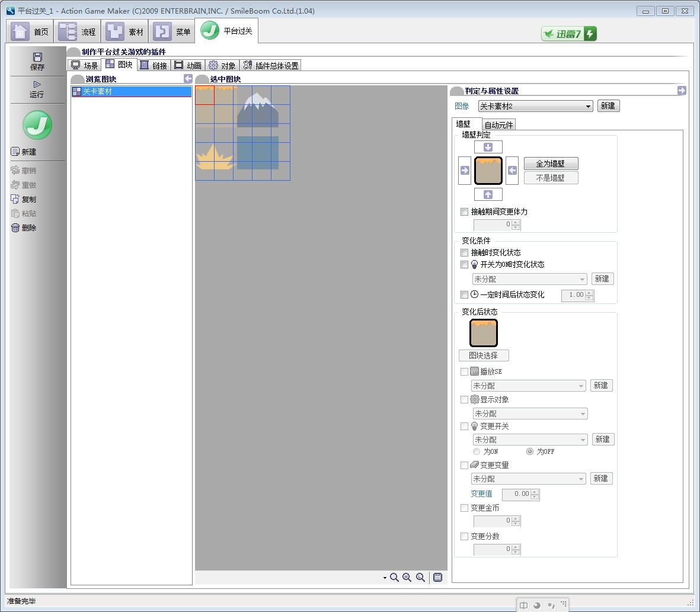Toggle the top wall arrow pointing down
The height and width of the screenshot is (612, 700).
(x=488, y=147)
